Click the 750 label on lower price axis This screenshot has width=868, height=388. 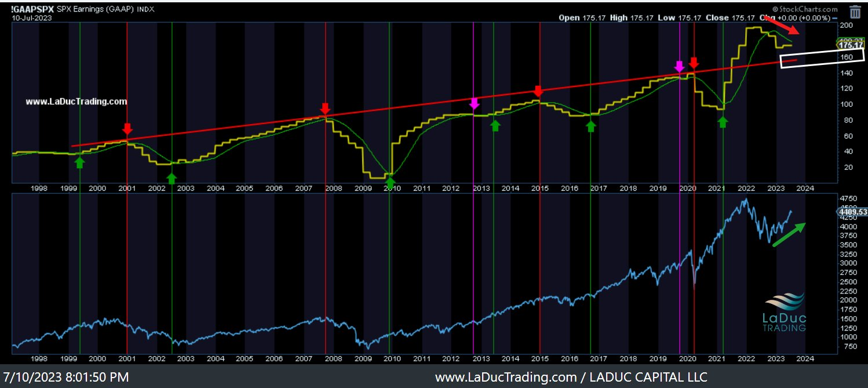tap(849, 346)
